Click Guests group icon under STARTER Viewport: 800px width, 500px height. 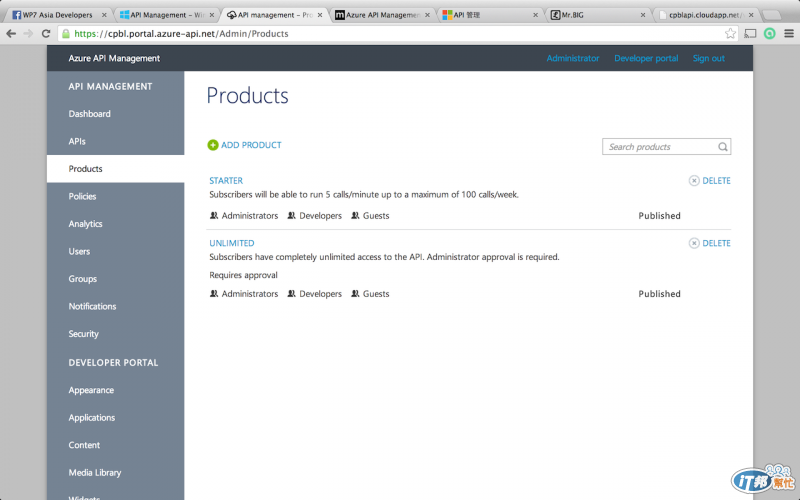(x=355, y=216)
